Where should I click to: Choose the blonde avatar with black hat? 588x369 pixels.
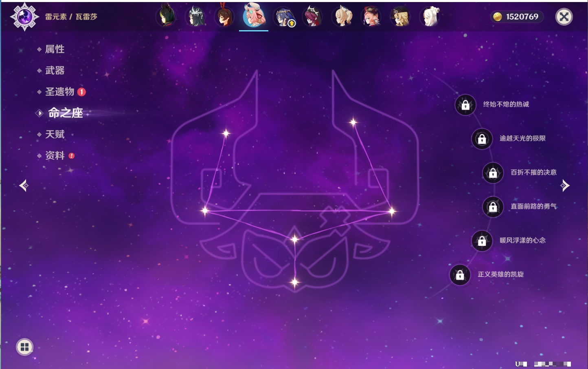pos(401,16)
